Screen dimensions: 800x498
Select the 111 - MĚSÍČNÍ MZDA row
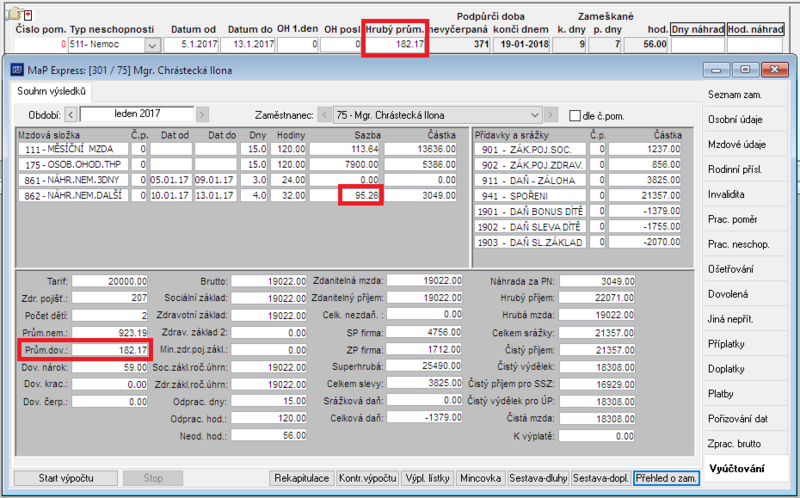pos(238,149)
